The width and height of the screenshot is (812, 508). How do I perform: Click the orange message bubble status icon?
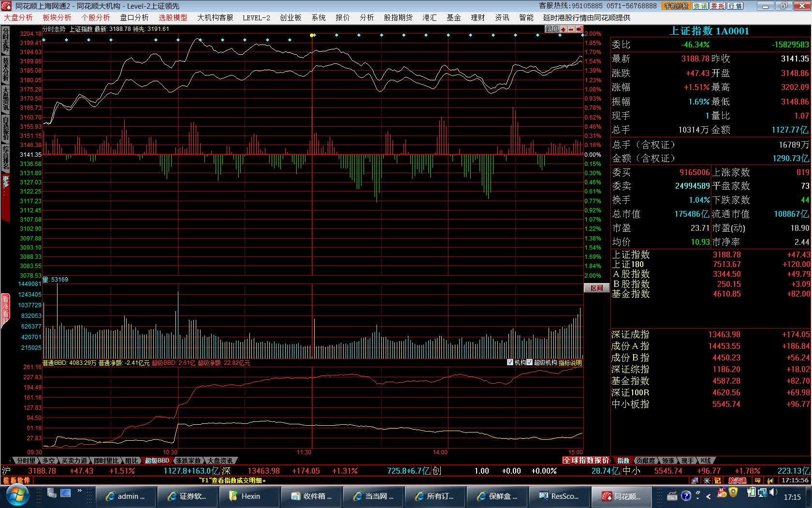pos(758,480)
